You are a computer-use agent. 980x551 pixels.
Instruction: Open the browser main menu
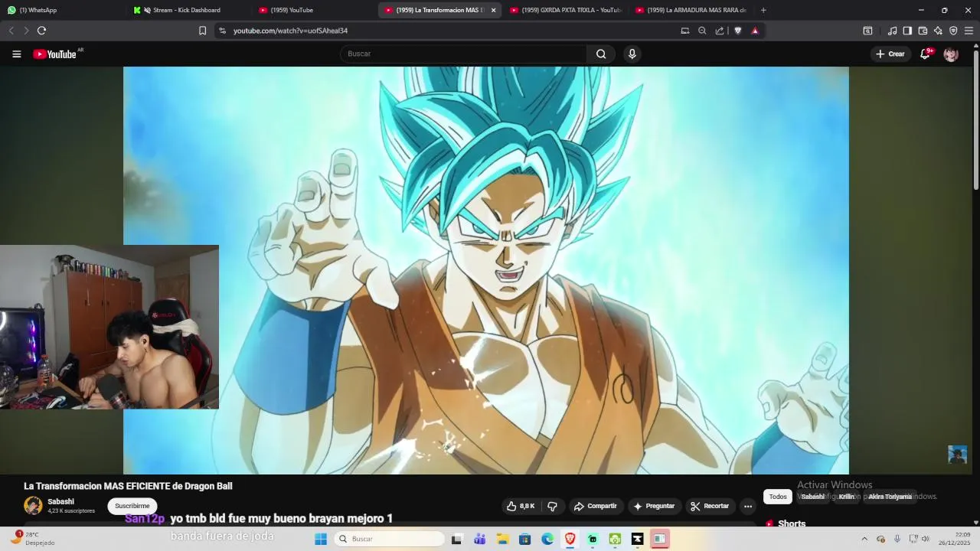click(x=969, y=31)
